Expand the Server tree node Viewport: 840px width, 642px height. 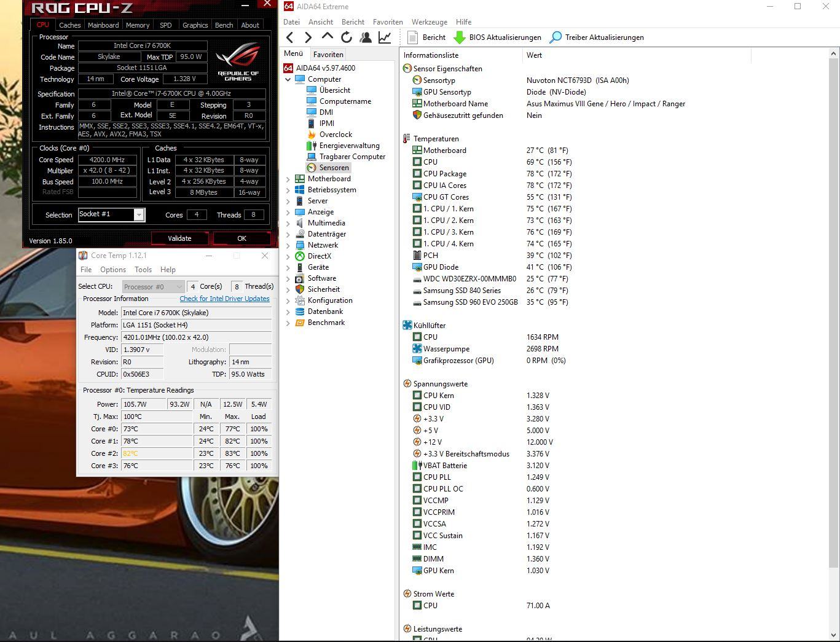tap(288, 201)
